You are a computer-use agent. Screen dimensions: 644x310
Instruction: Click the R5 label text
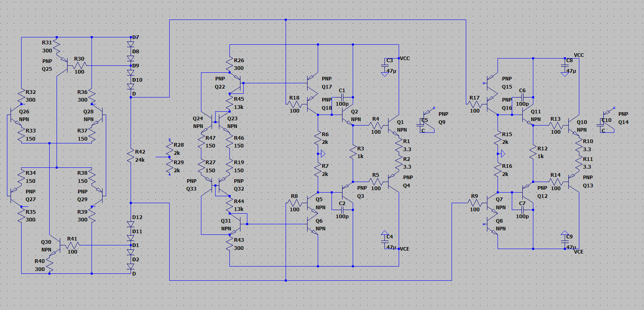click(375, 175)
